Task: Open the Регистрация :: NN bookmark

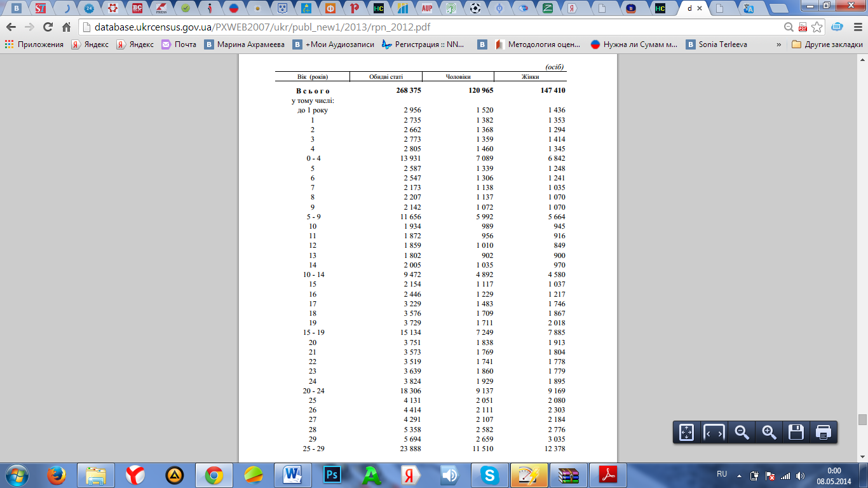Action: (x=423, y=44)
